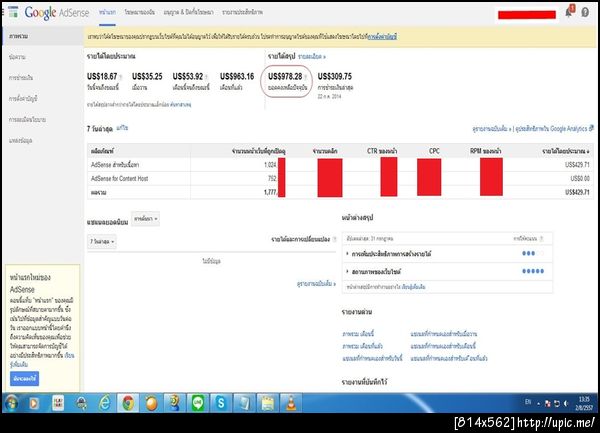Click the learn-more link in the new homepage box
This screenshot has width=600, height=433.
click(x=42, y=360)
